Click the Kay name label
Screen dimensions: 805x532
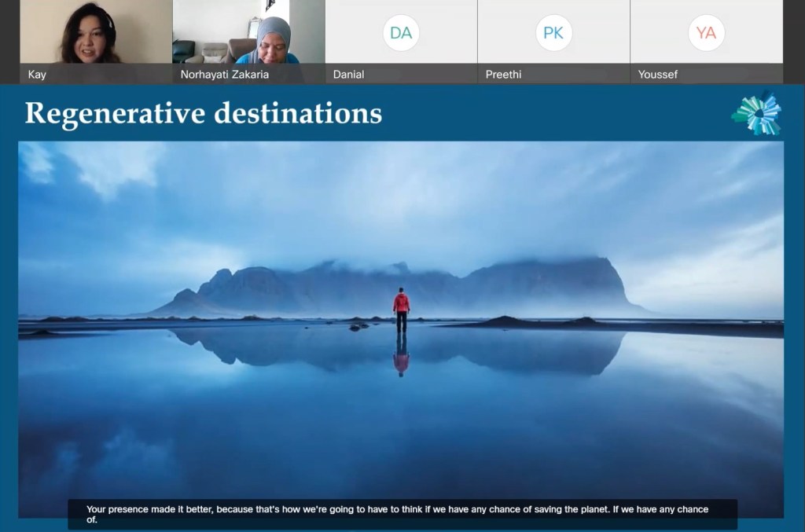[37, 75]
